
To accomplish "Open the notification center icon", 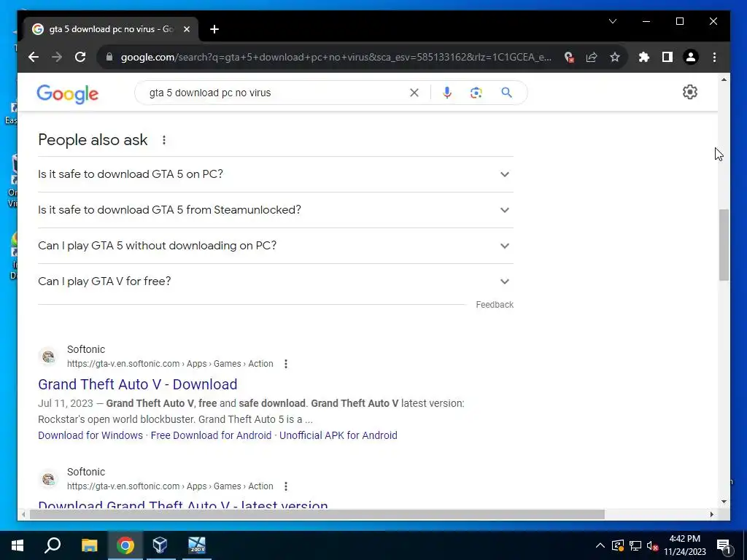I will point(724,545).
